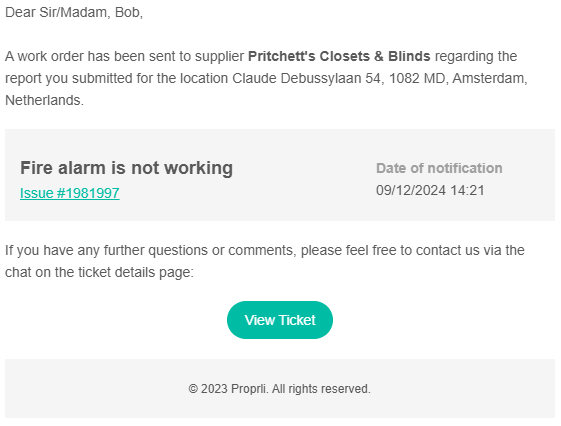This screenshot has width=561, height=426.
Task: Click the "All rights reserved." footer text
Action: (x=321, y=389)
